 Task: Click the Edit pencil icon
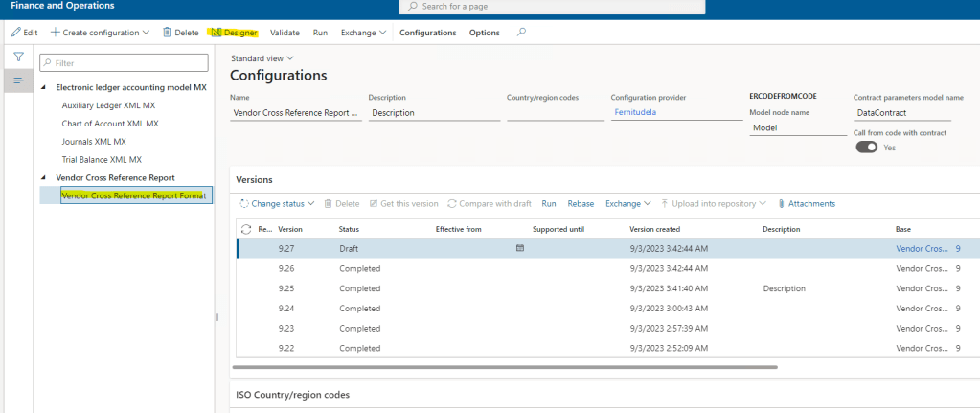click(x=16, y=33)
